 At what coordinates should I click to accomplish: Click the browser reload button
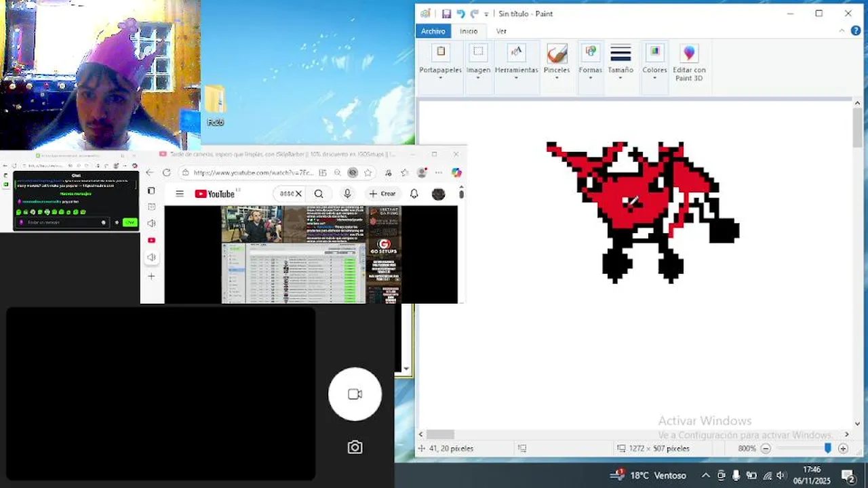(167, 173)
